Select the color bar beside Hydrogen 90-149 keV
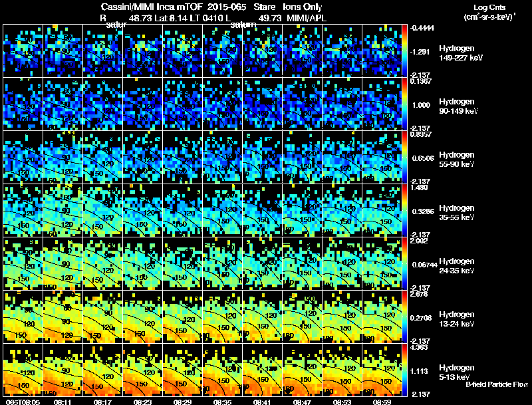This screenshot has height=405, width=532. tap(404, 104)
